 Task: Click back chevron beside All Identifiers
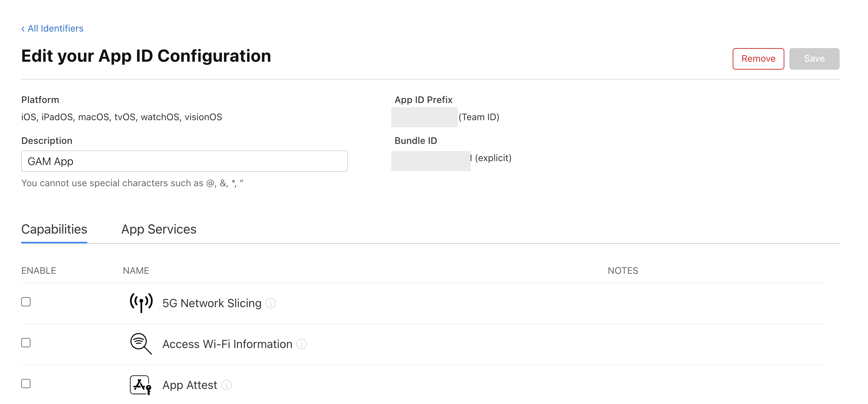click(23, 29)
